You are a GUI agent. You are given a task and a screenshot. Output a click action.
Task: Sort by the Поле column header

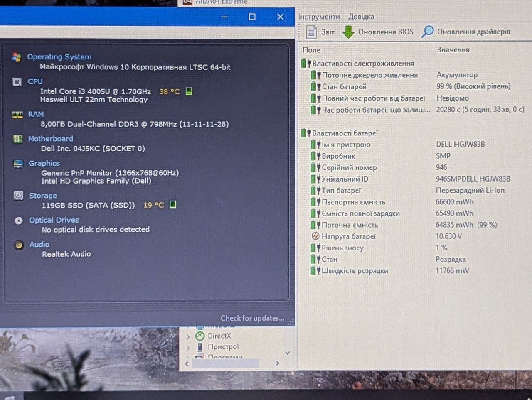311,50
